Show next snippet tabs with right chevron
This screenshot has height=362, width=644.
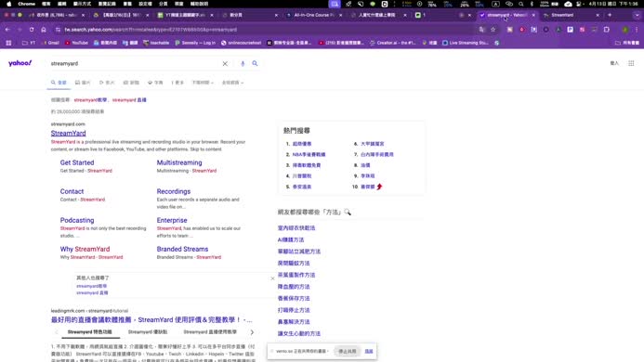coord(252,332)
